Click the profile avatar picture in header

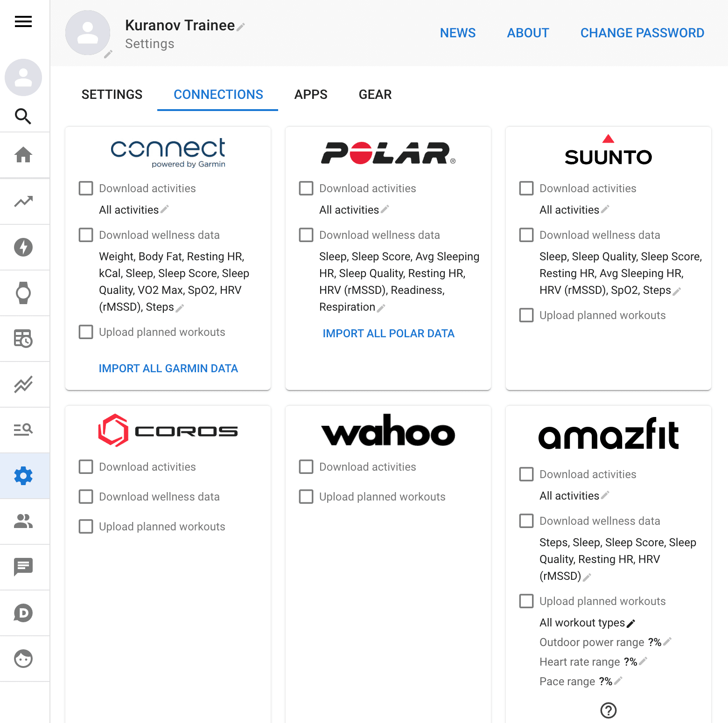(x=88, y=33)
